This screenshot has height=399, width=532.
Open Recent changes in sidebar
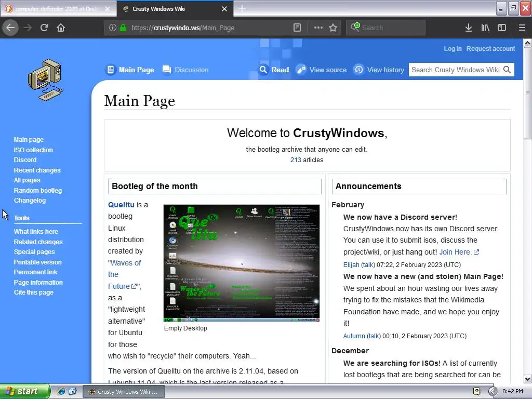[x=37, y=170]
